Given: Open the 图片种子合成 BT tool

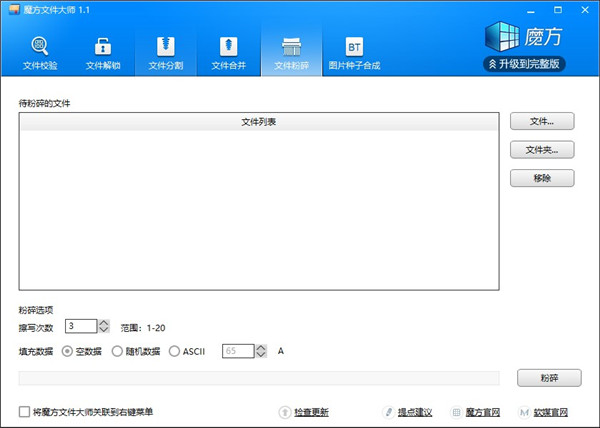Looking at the screenshot, I should (354, 53).
